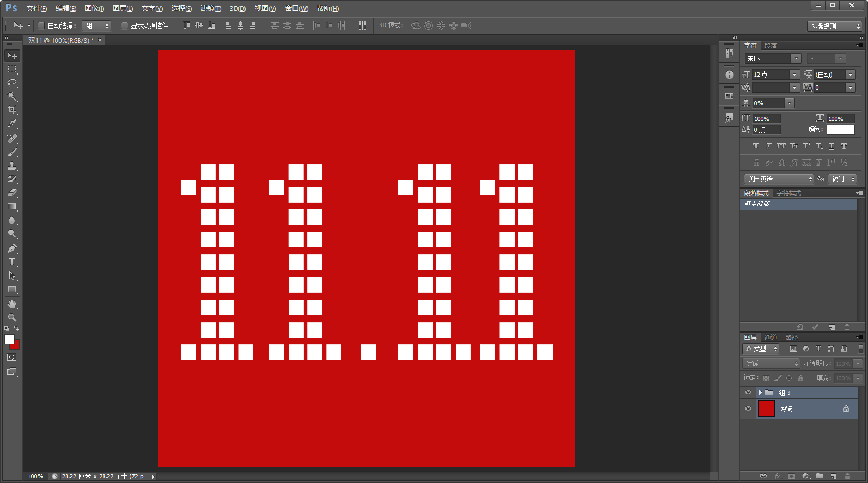Toggle underline text style
This screenshot has height=483, width=868.
832,146
